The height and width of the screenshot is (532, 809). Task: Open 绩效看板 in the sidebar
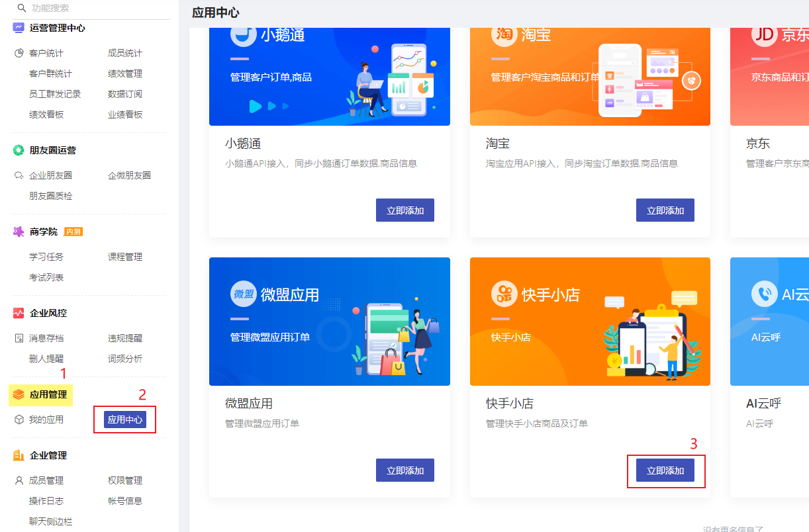click(x=46, y=114)
